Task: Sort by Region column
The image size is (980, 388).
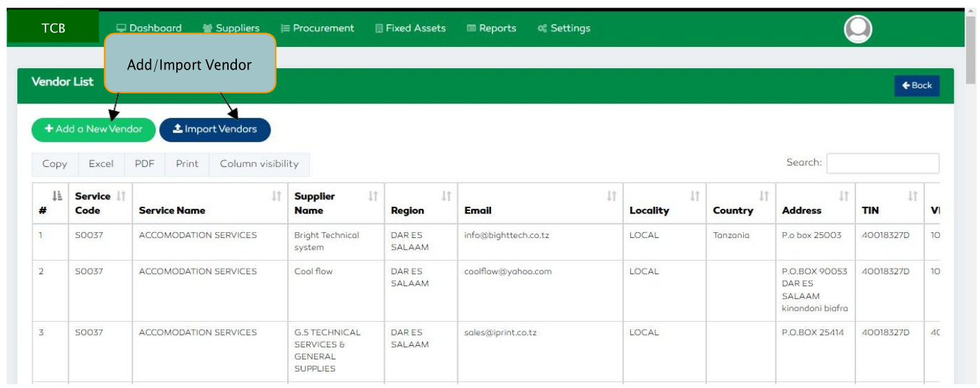Action: 421,203
